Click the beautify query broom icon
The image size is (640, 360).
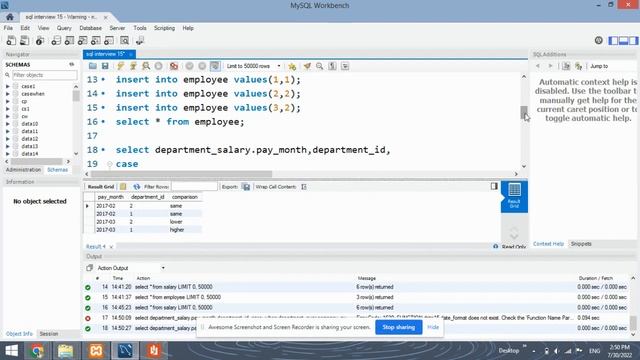click(307, 66)
